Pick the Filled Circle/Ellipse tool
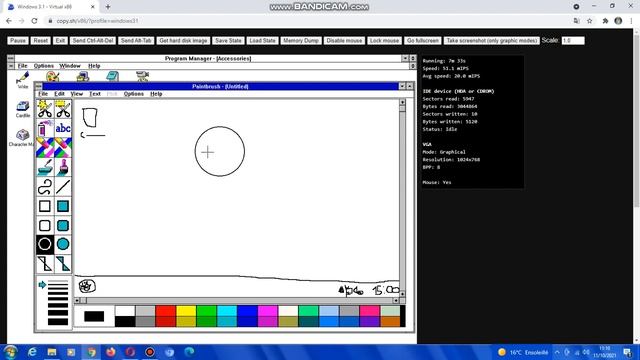This screenshot has width=640, height=360. (63, 244)
